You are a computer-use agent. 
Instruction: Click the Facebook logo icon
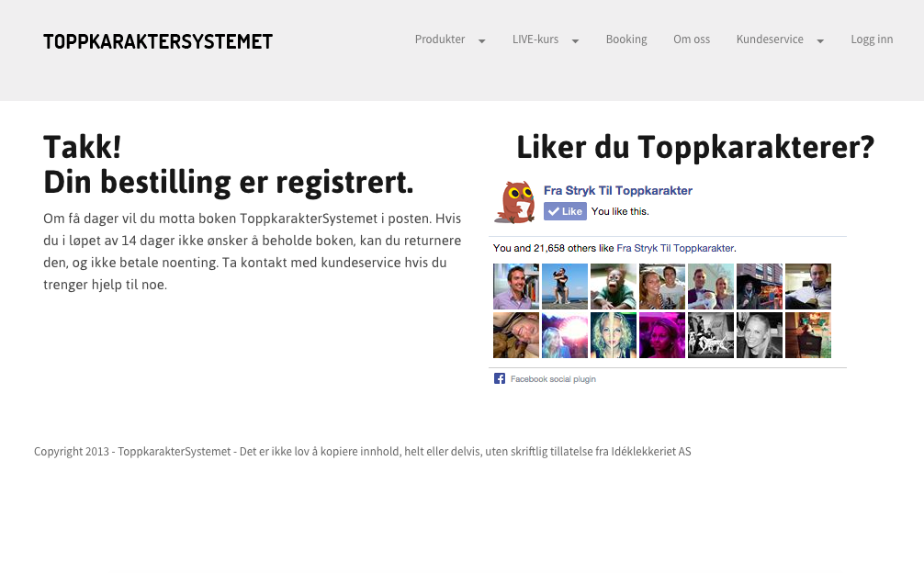pyautogui.click(x=500, y=378)
